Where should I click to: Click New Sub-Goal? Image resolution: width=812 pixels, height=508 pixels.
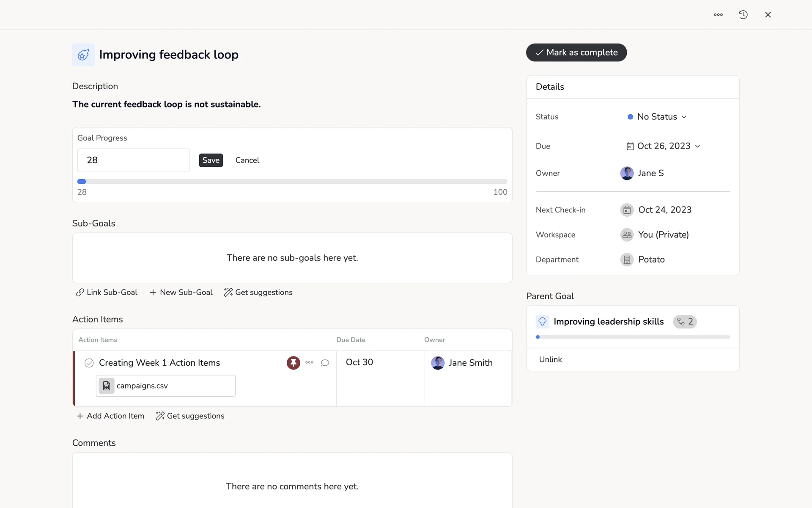(181, 293)
